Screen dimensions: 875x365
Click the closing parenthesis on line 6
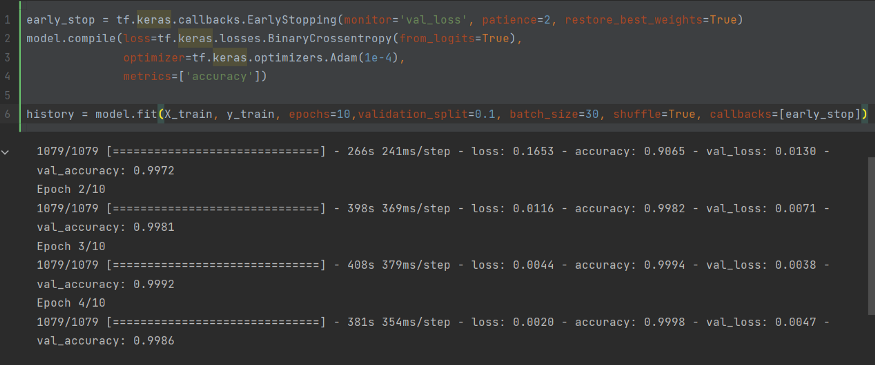(864, 114)
